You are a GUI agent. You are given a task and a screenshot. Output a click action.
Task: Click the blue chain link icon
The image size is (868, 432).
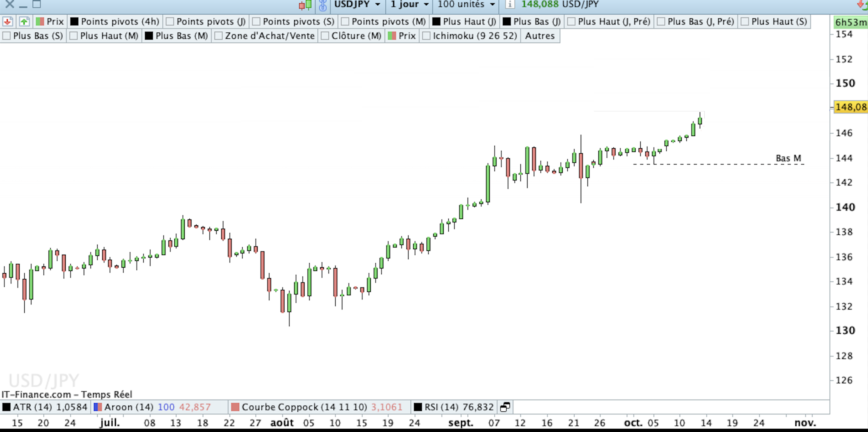[322, 5]
